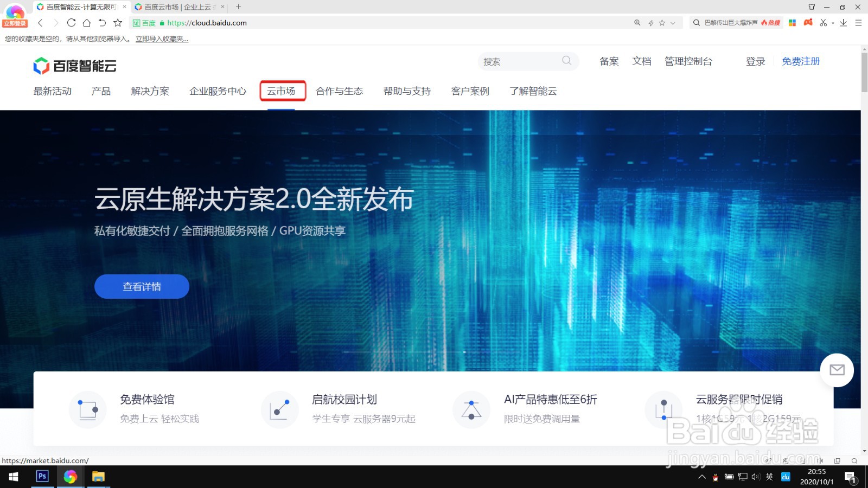Click the search box magnifier icon
This screenshot has height=488, width=868.
(697, 23)
